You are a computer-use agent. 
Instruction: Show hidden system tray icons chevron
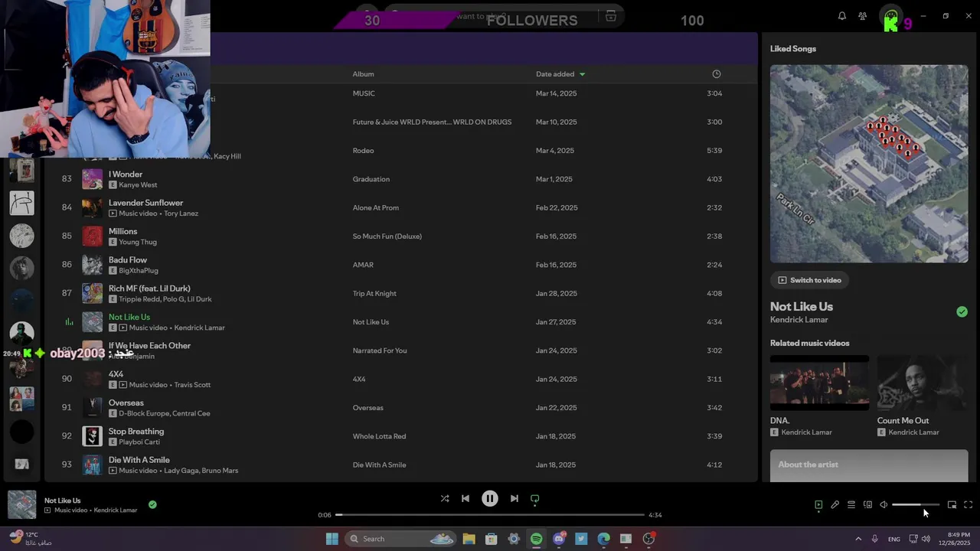(858, 539)
